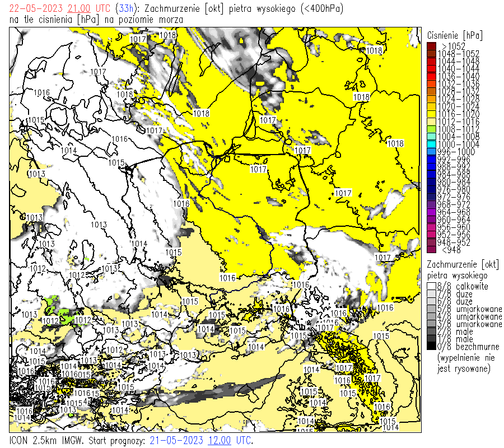Viewport: 504px width, 448px height.
Task: Click the 0/8 bezchmurne black swatch
Action: coord(431,347)
